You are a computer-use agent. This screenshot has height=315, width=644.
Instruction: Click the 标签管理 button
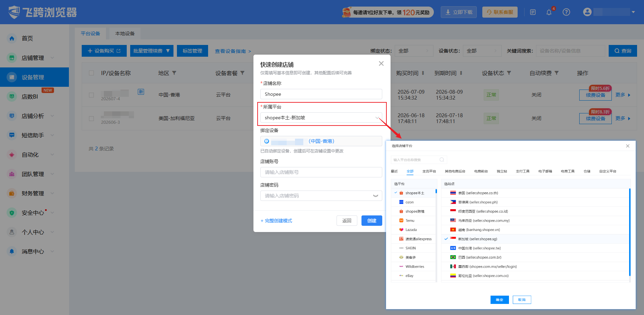coord(193,51)
